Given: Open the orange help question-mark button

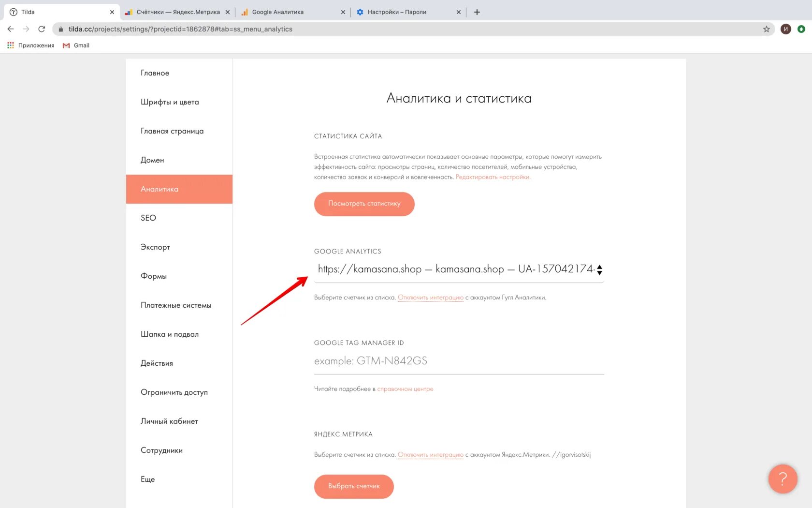Looking at the screenshot, I should [783, 478].
